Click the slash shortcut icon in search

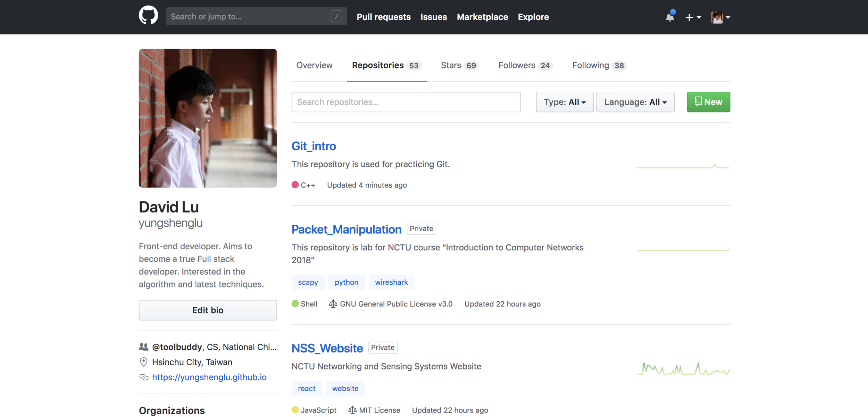[336, 16]
